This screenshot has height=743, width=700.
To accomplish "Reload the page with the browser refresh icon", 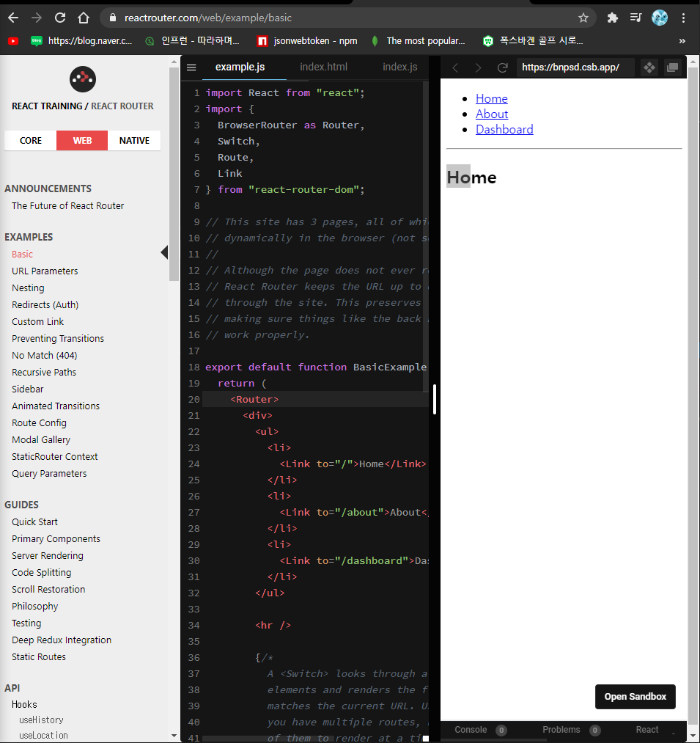I will click(60, 18).
